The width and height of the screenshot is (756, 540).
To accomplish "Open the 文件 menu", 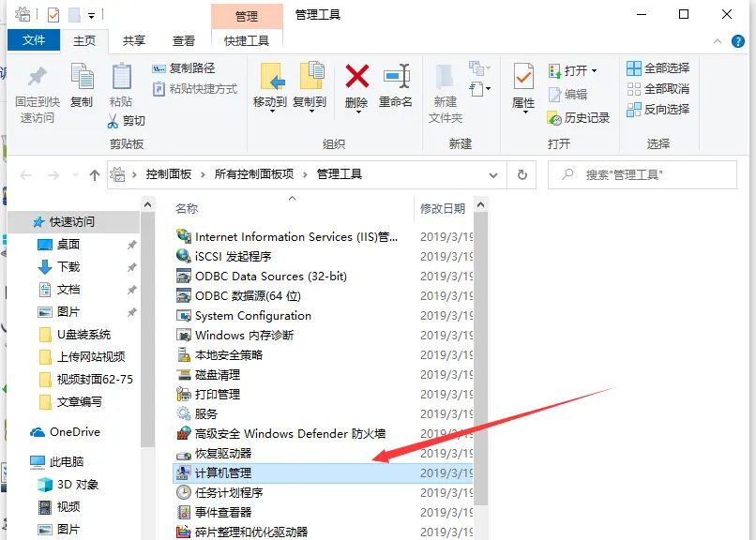I will [34, 41].
